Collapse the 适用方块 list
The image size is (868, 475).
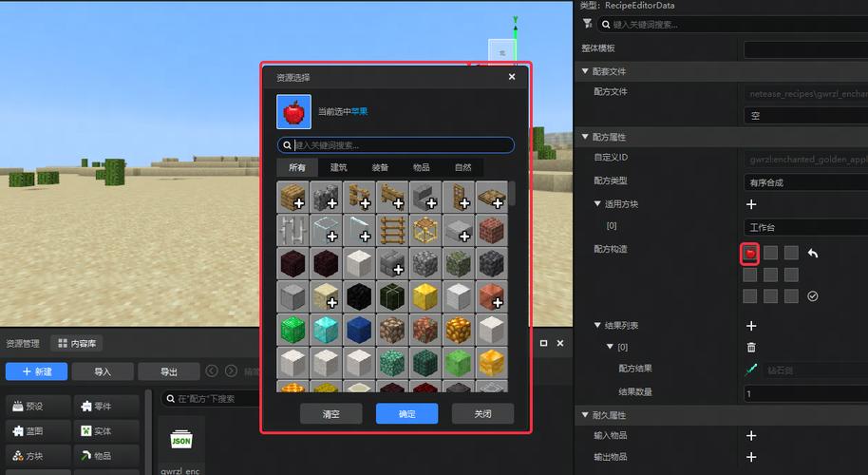(x=597, y=203)
